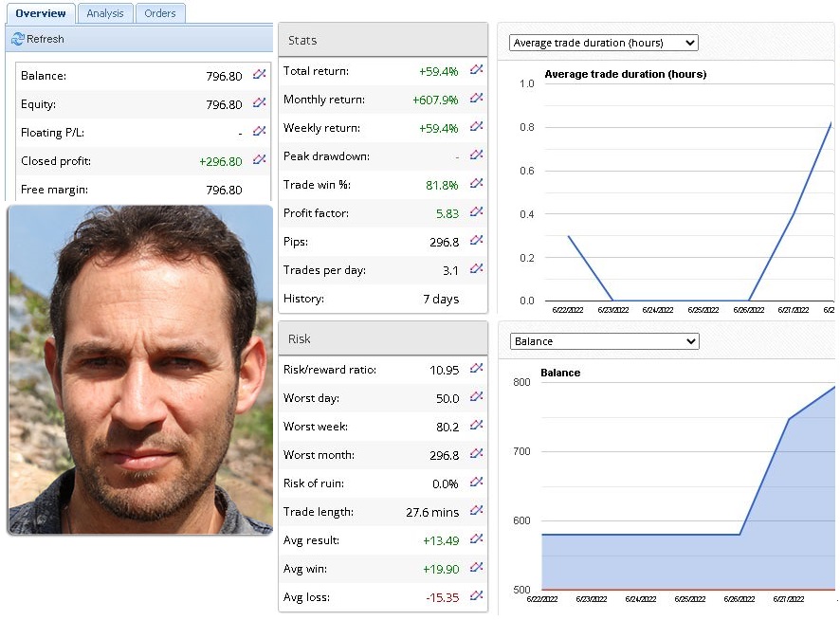
Task: Switch to the Orders tab
Action: (x=160, y=13)
